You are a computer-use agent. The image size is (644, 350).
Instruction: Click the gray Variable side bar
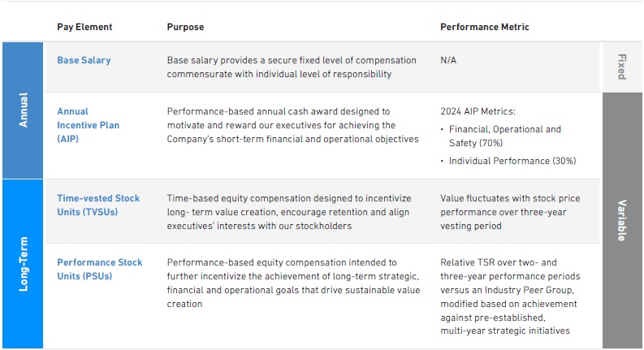pos(622,219)
